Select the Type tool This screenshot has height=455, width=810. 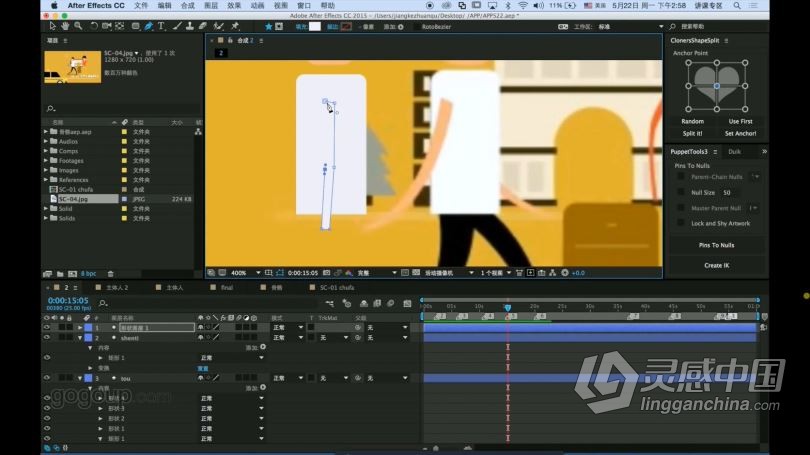click(161, 26)
